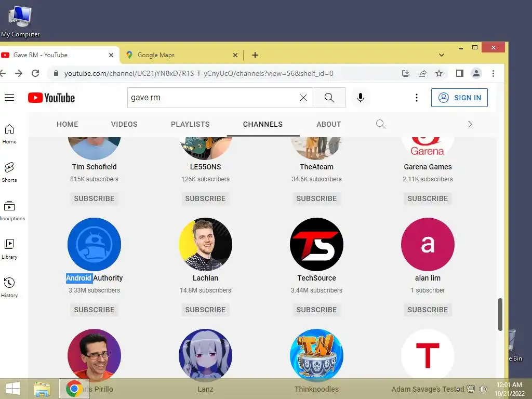Screen dimensions: 532x399
Task: Click the Chrome address bar URL
Action: tap(198, 73)
